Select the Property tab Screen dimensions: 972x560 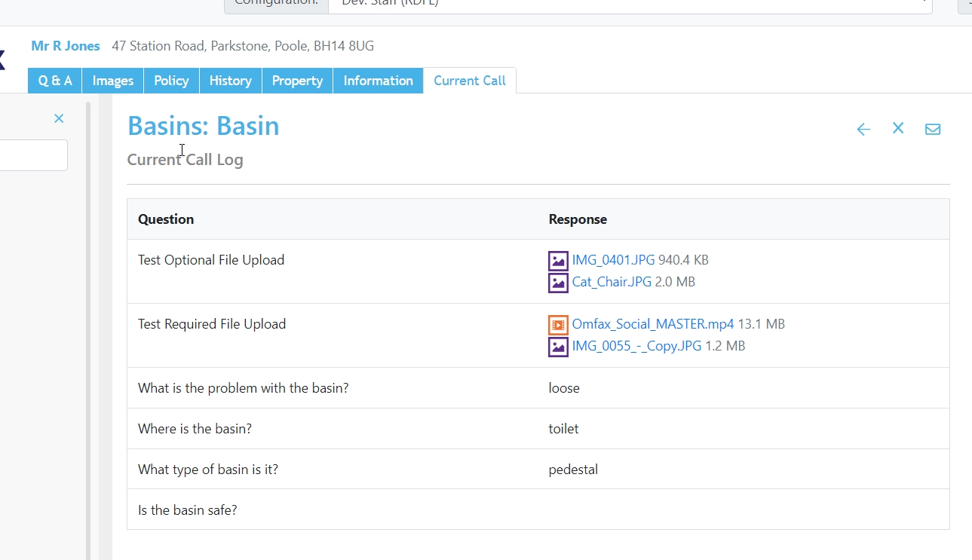point(297,81)
